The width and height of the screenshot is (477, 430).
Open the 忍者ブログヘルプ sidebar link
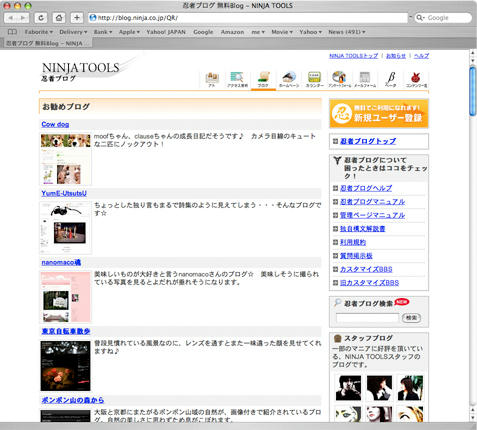click(x=366, y=188)
